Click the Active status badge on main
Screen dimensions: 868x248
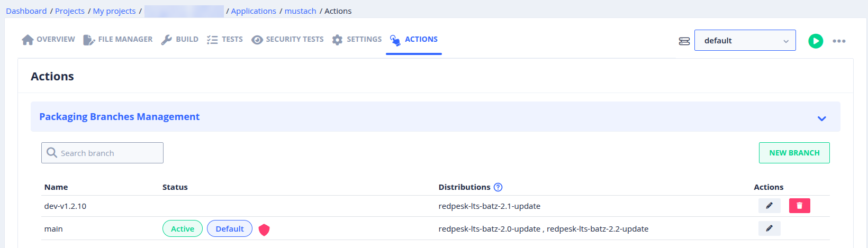(x=183, y=228)
